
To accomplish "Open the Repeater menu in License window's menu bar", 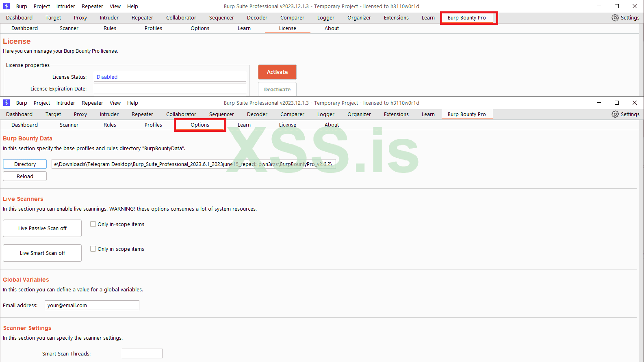I will (92, 6).
